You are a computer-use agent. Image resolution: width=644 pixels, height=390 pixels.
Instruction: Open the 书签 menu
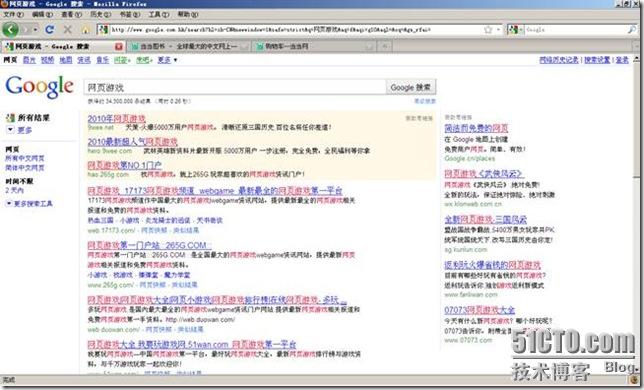point(130,14)
